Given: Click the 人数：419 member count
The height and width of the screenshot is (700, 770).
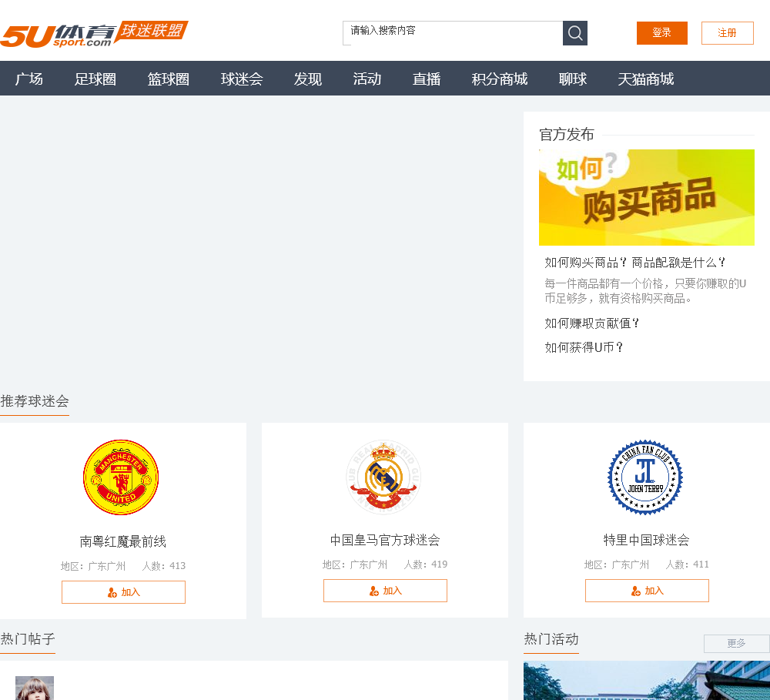Looking at the screenshot, I should tap(425, 564).
